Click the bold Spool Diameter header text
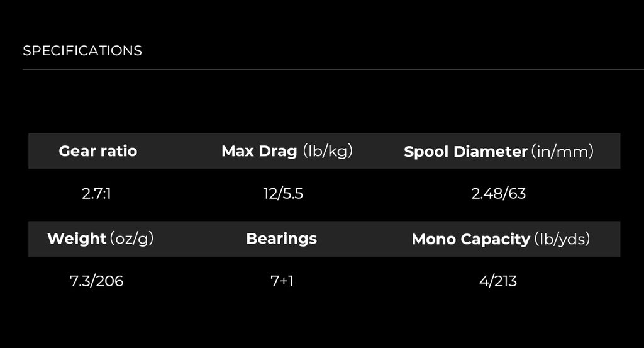 tap(465, 151)
